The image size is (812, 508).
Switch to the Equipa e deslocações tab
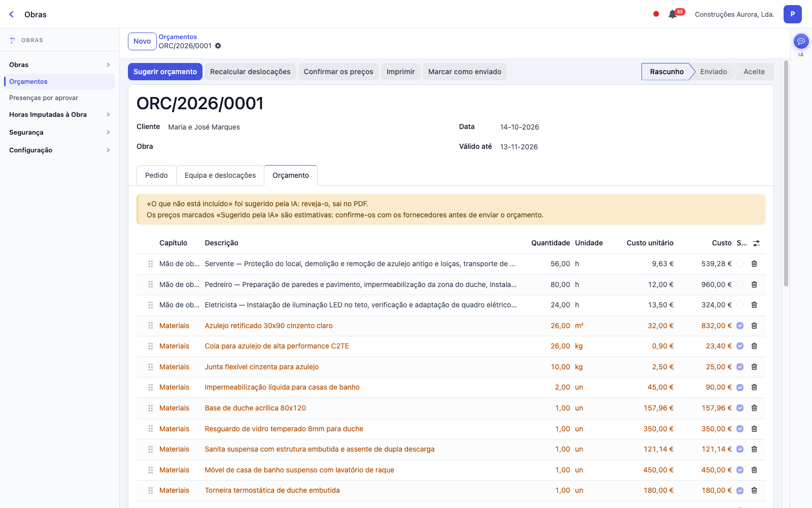click(x=220, y=175)
